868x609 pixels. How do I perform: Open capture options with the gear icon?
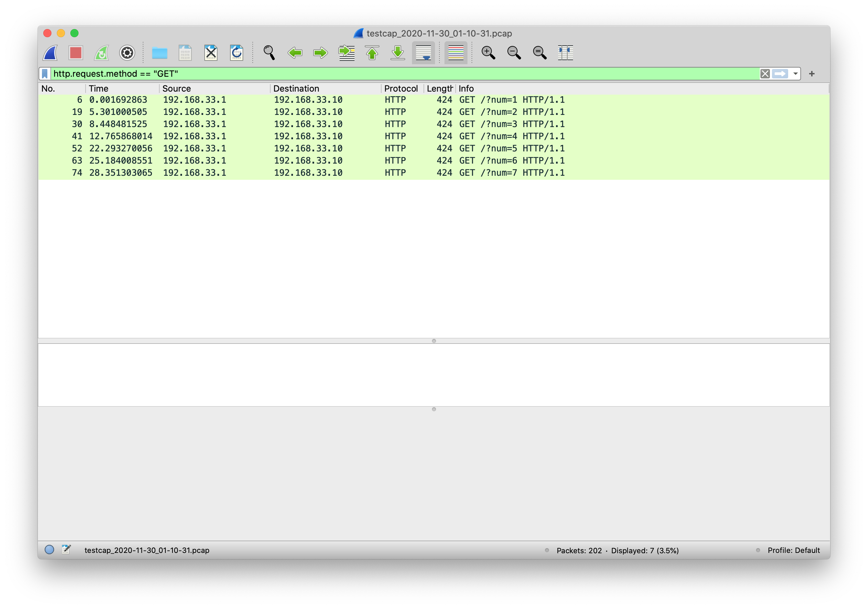pos(127,52)
